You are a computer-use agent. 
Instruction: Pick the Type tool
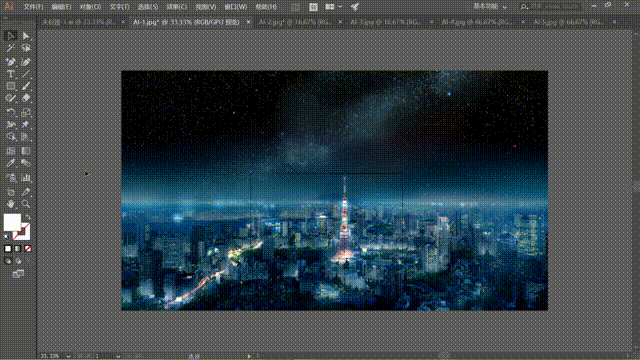point(11,74)
